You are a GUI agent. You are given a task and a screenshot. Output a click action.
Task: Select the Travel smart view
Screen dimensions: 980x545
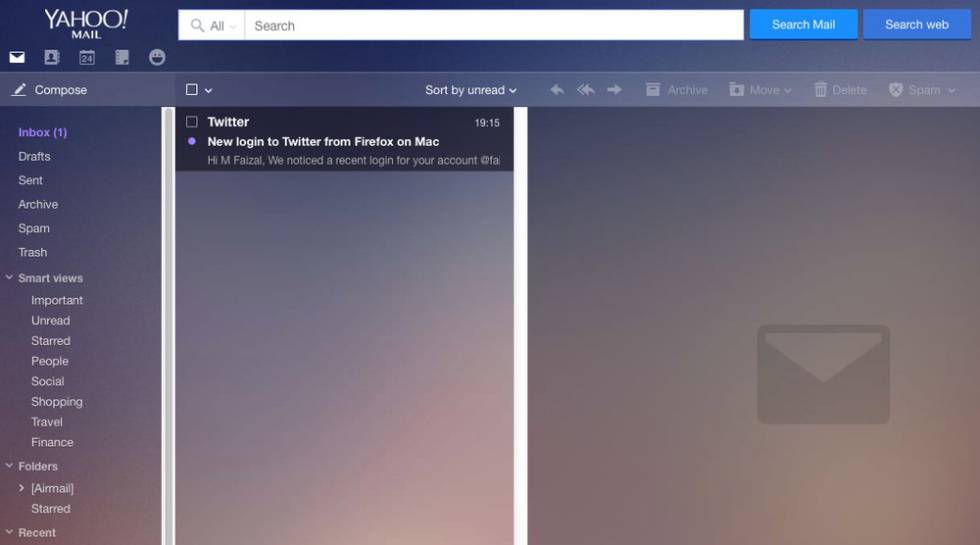[47, 422]
